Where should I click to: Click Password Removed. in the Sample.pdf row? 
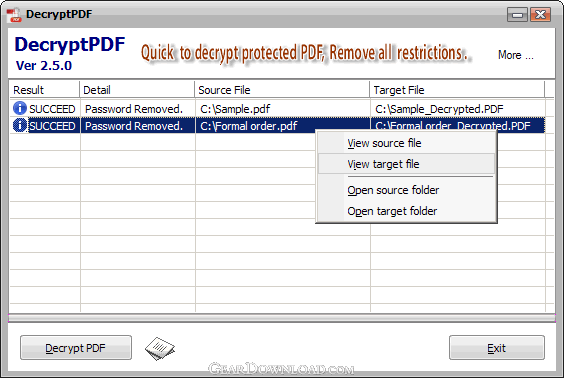(134, 109)
